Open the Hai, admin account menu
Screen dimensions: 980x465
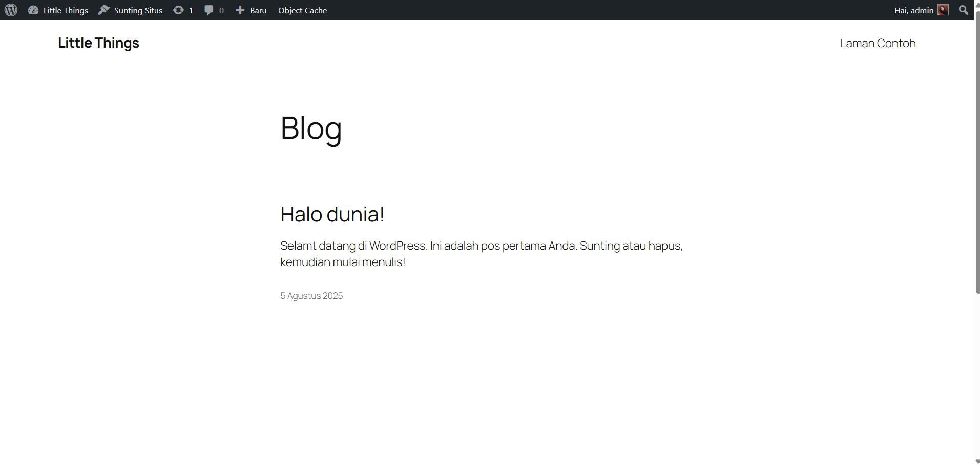point(913,10)
